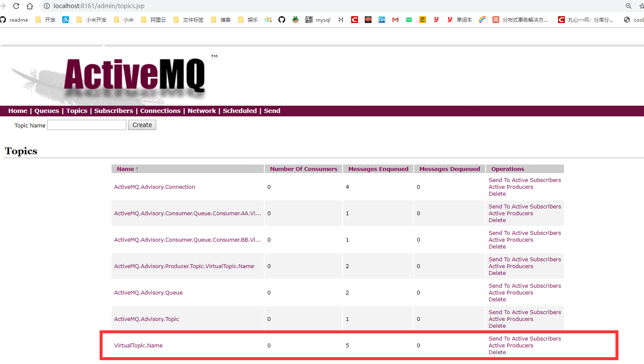Reload the page with the refresh icon
The width and height of the screenshot is (644, 364).
tap(16, 6)
